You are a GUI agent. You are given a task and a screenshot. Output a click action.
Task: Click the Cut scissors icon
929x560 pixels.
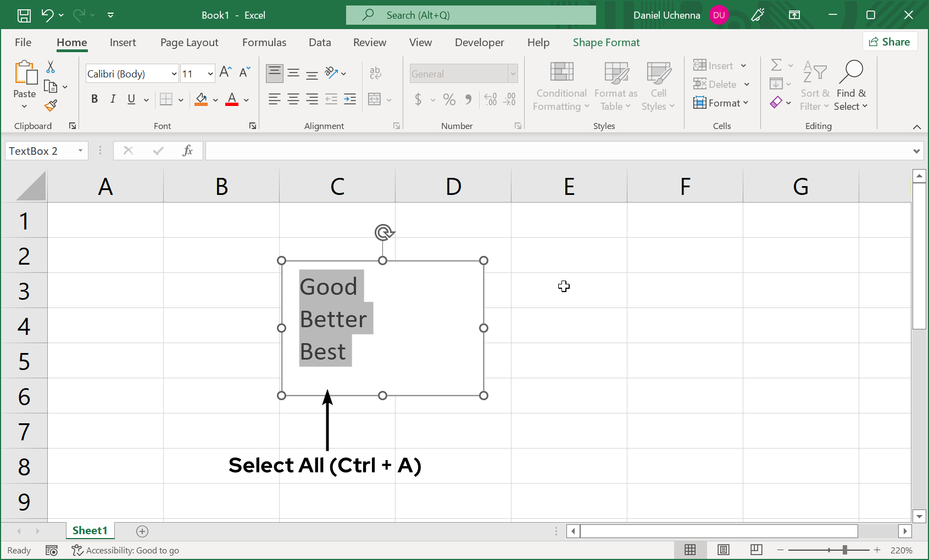click(x=51, y=67)
